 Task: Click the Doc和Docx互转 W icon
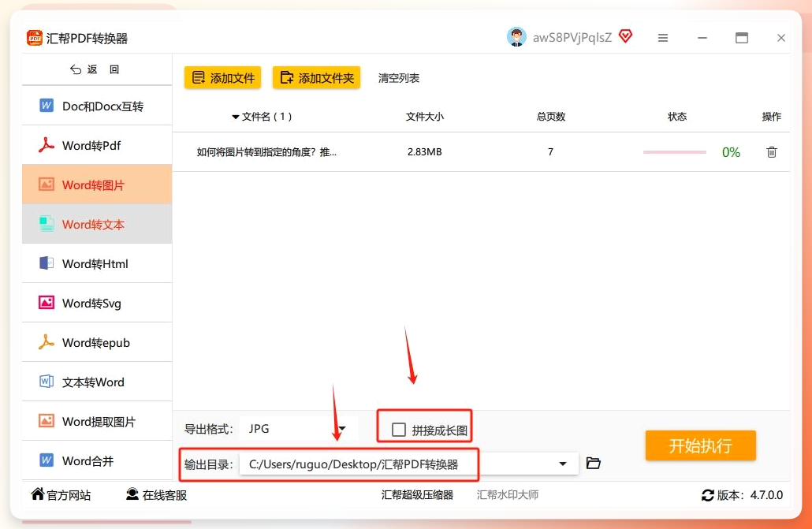(x=47, y=106)
